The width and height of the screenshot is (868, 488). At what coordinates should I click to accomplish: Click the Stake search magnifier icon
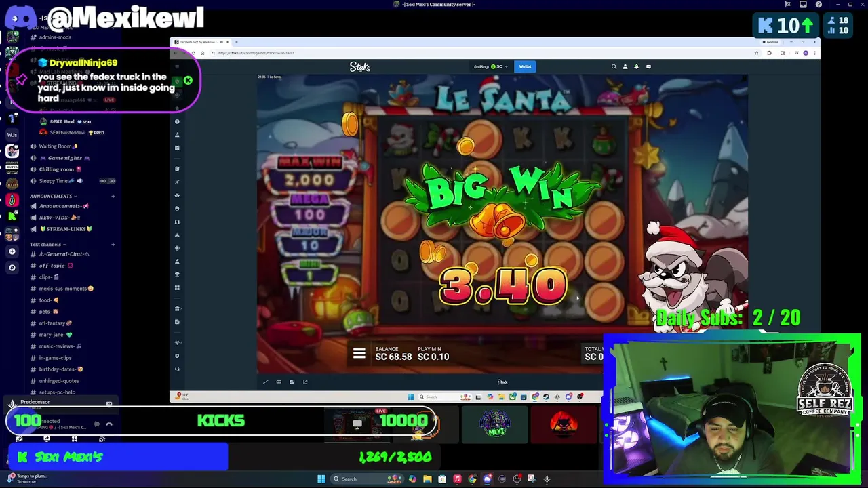point(614,66)
